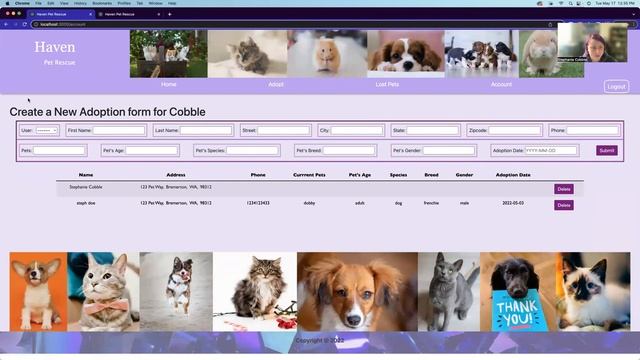The height and width of the screenshot is (360, 640).
Task: Click the '2022-05-03' adoption date cell
Action: tap(513, 203)
